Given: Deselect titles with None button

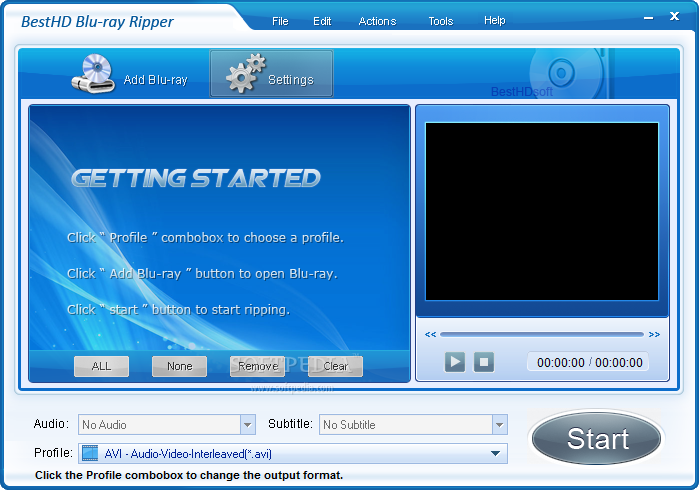Looking at the screenshot, I should tap(179, 366).
